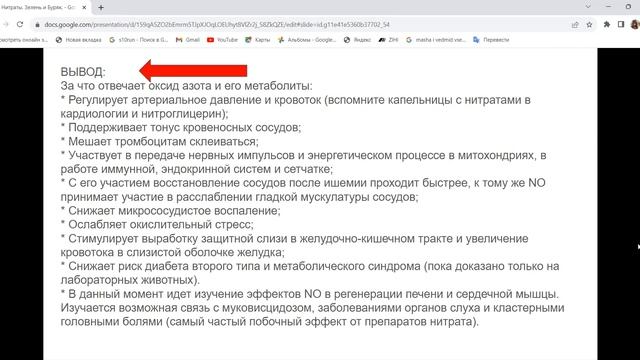
Task: Click 'За что отвечает оксид азота' line
Action: pyautogui.click(x=187, y=86)
